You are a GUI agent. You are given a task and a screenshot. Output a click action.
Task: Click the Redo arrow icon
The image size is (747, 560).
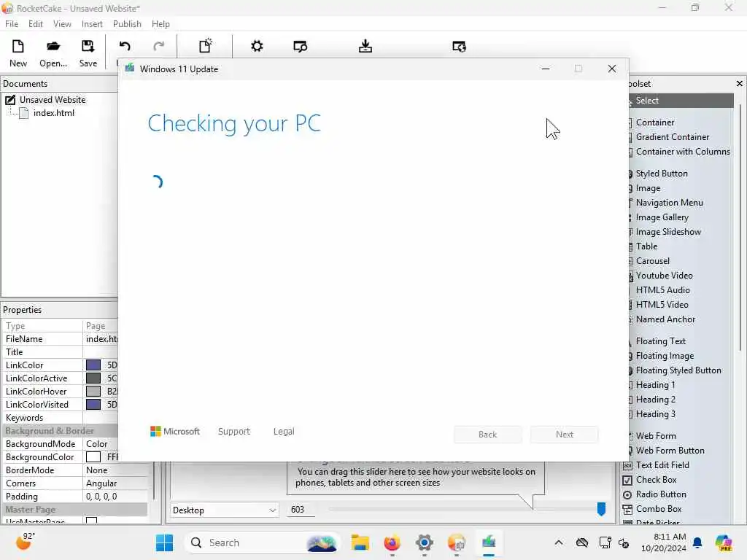point(158,46)
